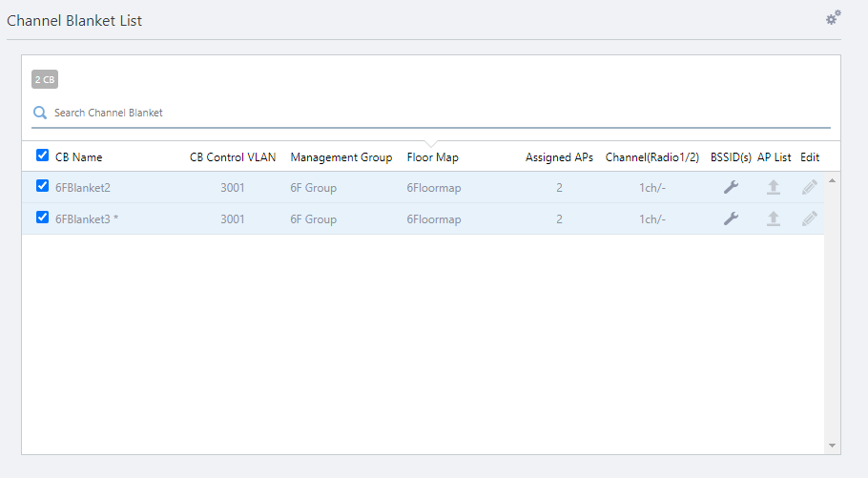The height and width of the screenshot is (478, 868).
Task: Sort by the CB Name column header
Action: tap(78, 157)
